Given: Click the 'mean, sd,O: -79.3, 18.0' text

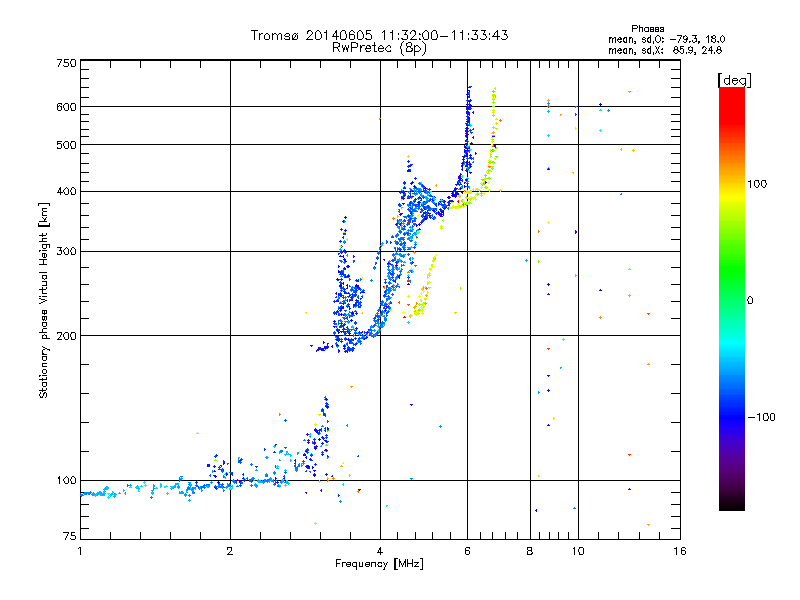Looking at the screenshot, I should coord(666,39).
